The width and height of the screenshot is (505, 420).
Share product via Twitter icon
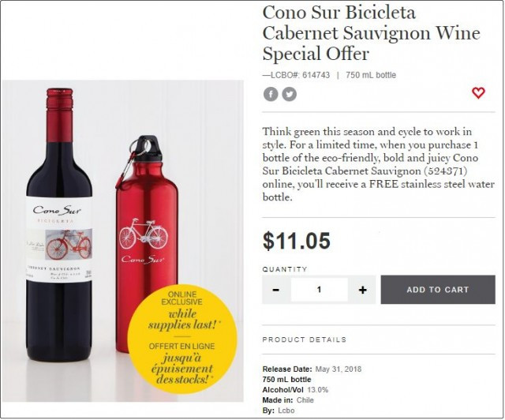290,94
